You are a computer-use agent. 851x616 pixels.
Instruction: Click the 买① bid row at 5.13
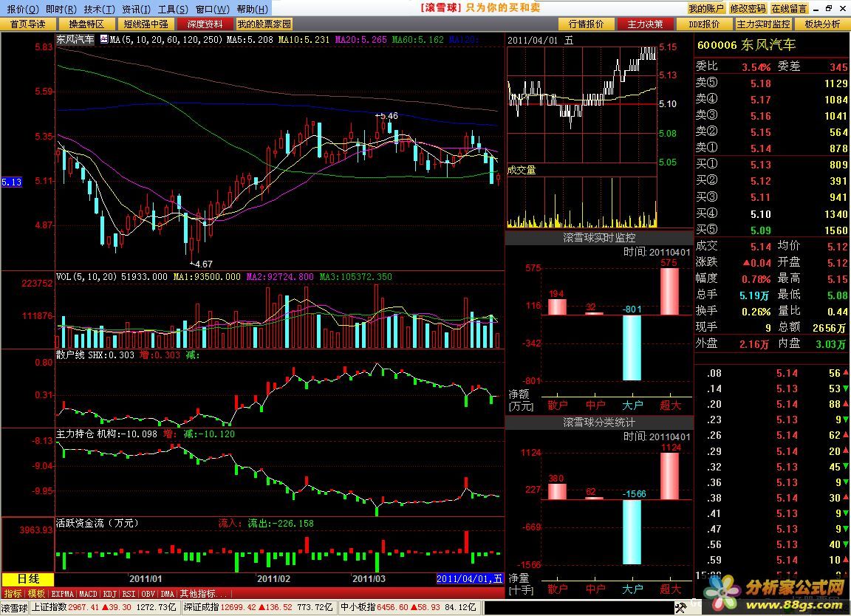771,165
